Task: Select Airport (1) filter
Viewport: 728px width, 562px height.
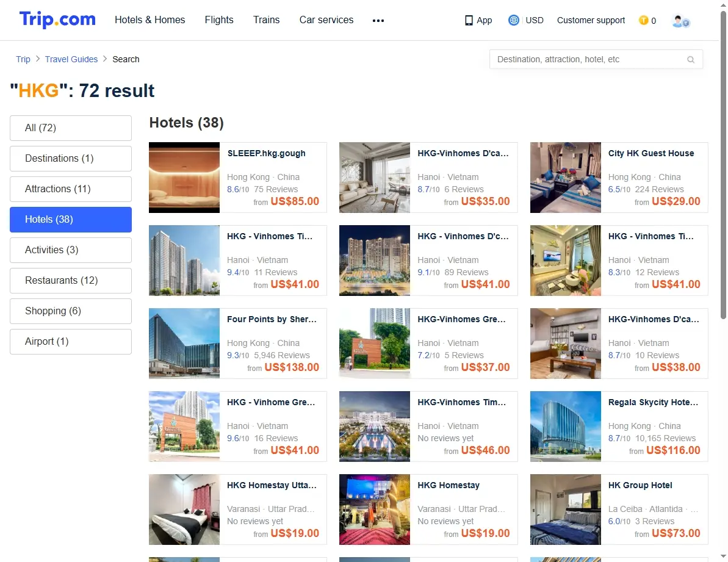Action: click(71, 342)
